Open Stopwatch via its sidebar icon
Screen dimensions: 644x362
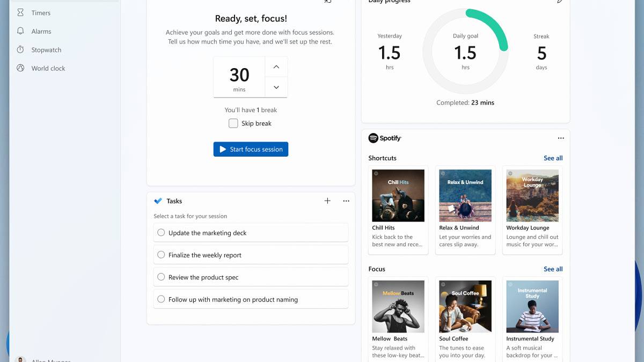[x=20, y=49]
